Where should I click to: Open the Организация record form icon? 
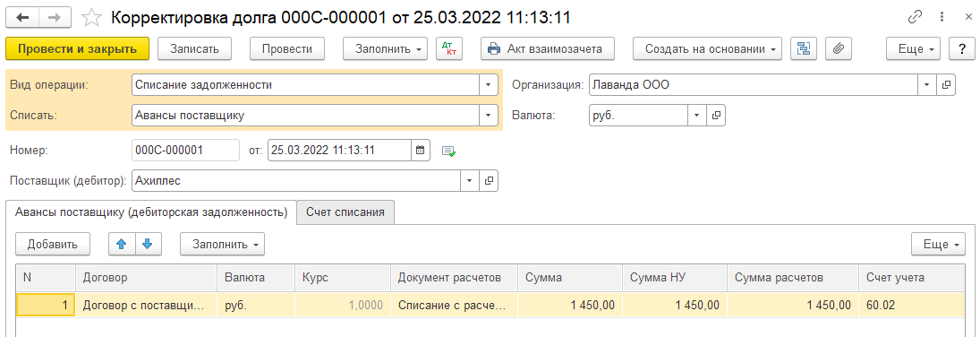coord(946,84)
